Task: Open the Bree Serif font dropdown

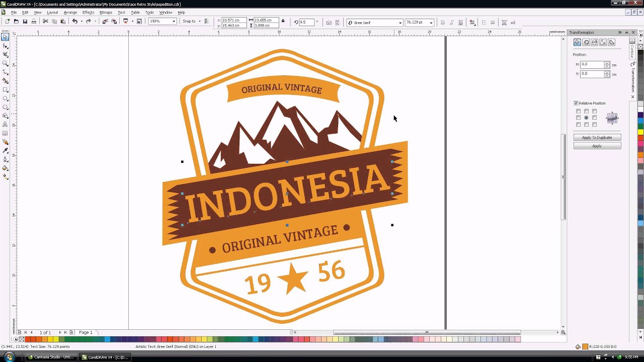Action: click(x=400, y=23)
